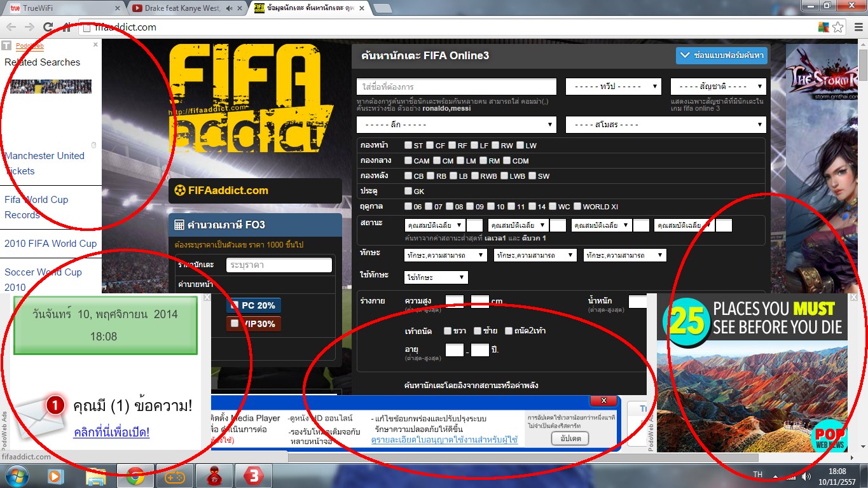Open the first คุณสมบัติเฉลี่ย stat dropdown

[434, 225]
